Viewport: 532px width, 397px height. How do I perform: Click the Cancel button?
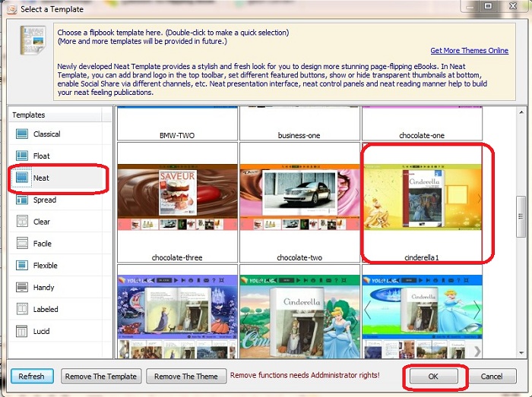click(x=492, y=377)
